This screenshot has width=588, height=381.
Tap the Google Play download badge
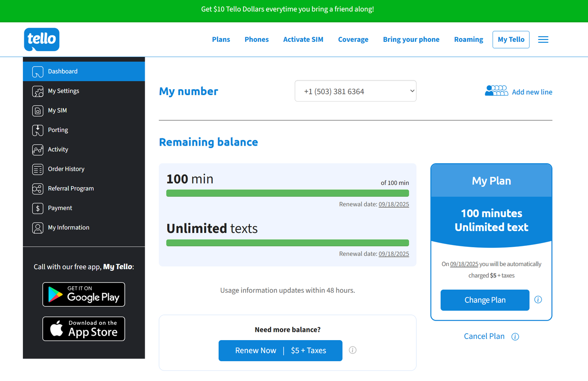point(84,294)
